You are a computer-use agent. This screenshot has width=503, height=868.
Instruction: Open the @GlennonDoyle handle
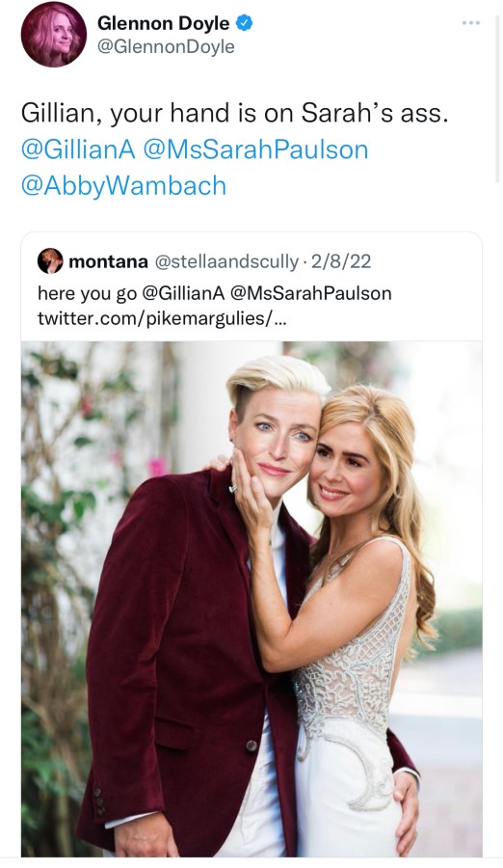coord(166,47)
